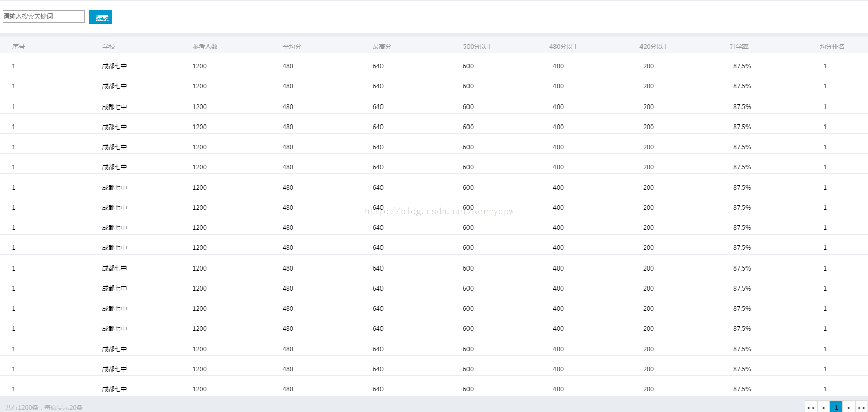Go to first page with << button
868x412 pixels.
811,407
